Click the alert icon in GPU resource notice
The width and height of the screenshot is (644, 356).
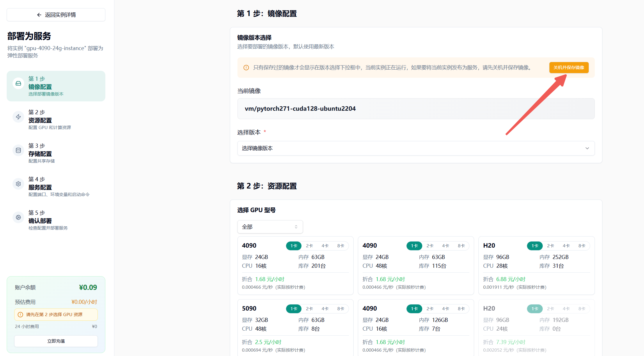(x=20, y=315)
